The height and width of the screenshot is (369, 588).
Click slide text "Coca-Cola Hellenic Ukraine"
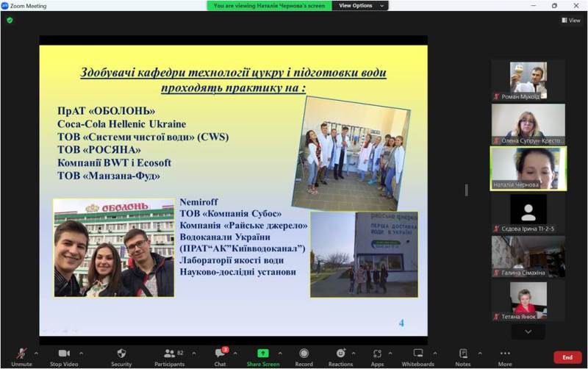121,124
